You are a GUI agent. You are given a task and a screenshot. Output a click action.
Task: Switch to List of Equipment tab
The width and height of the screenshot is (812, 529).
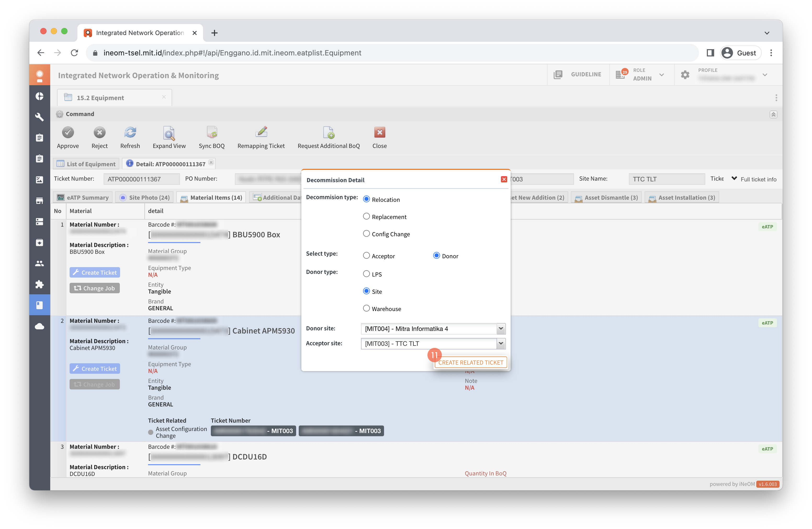click(x=86, y=164)
